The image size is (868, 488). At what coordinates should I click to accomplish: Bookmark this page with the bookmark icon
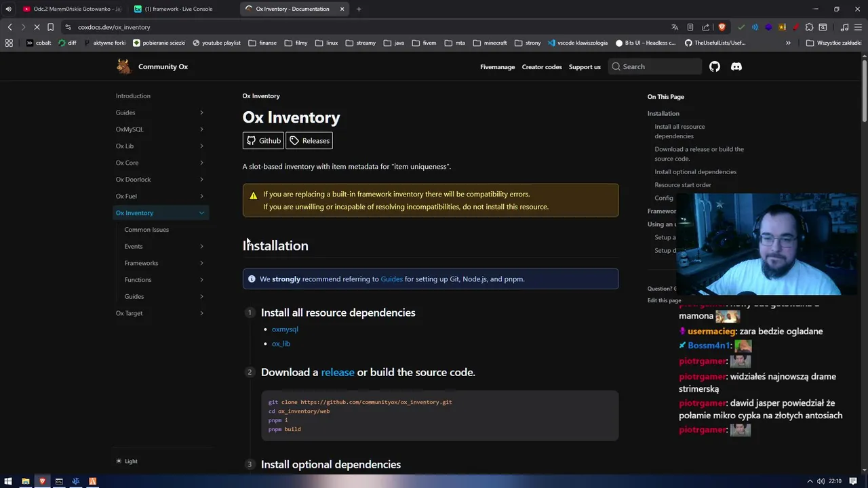click(50, 27)
